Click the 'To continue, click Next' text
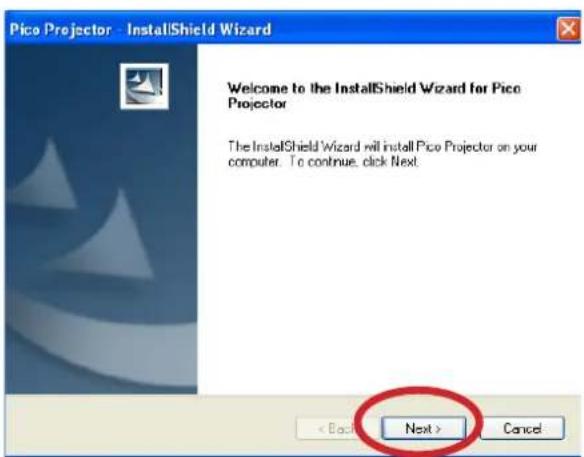The height and width of the screenshot is (457, 584). pos(354,162)
